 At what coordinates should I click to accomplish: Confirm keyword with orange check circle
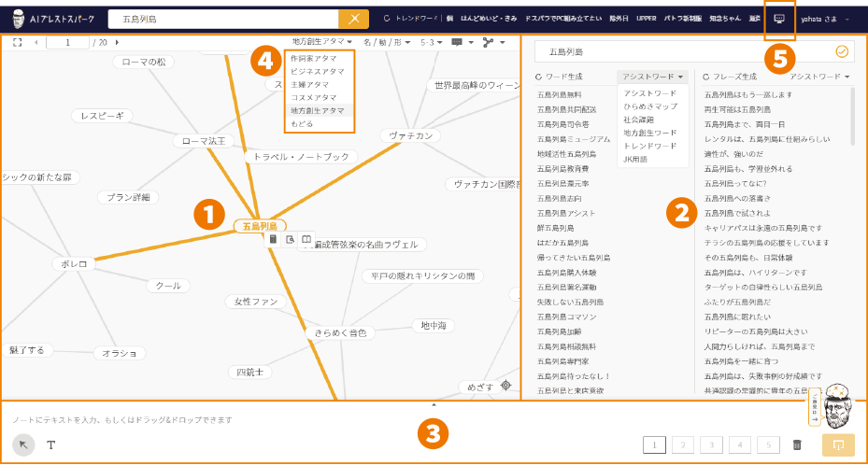(842, 51)
